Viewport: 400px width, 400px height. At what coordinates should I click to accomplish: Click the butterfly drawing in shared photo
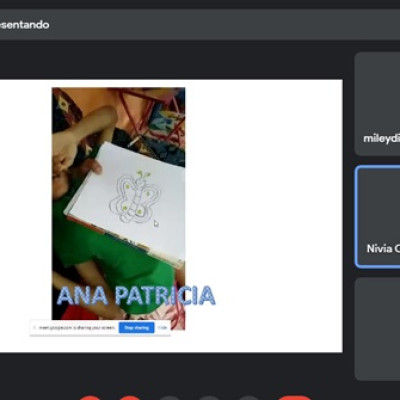pos(135,197)
